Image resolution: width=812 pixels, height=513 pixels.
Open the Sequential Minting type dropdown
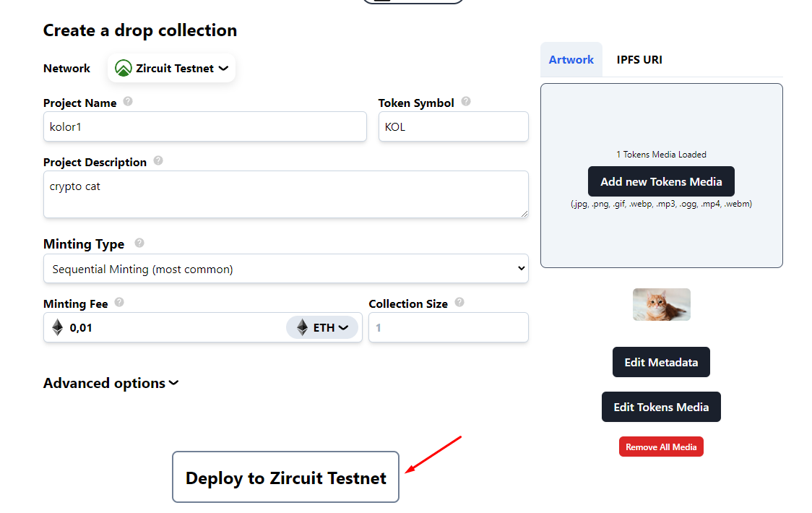[x=285, y=269]
